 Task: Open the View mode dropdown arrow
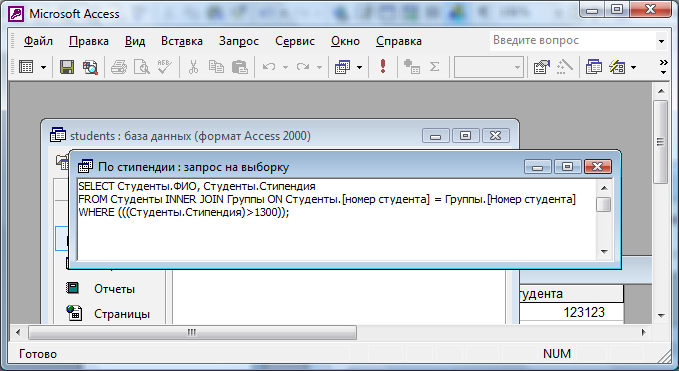[x=43, y=67]
